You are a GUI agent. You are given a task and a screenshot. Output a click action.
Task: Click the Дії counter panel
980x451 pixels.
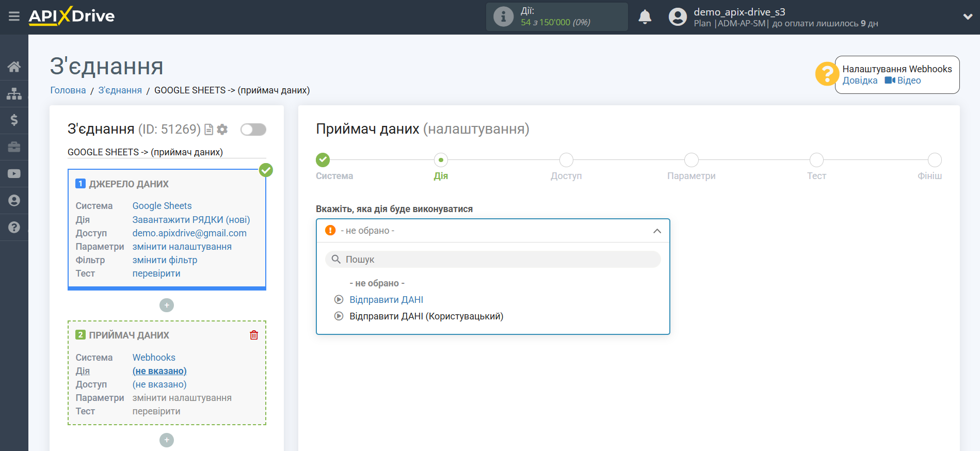coord(557,17)
